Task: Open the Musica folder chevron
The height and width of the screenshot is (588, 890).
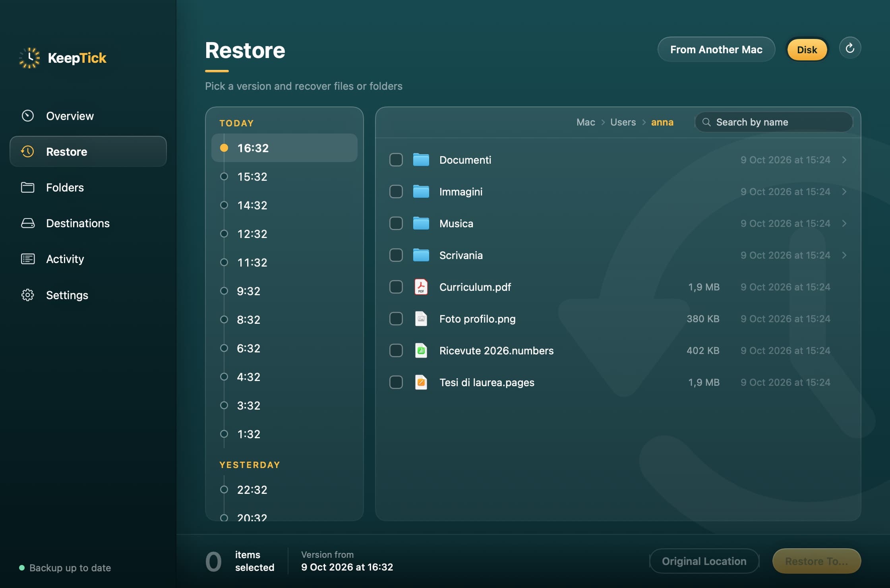Action: (844, 223)
